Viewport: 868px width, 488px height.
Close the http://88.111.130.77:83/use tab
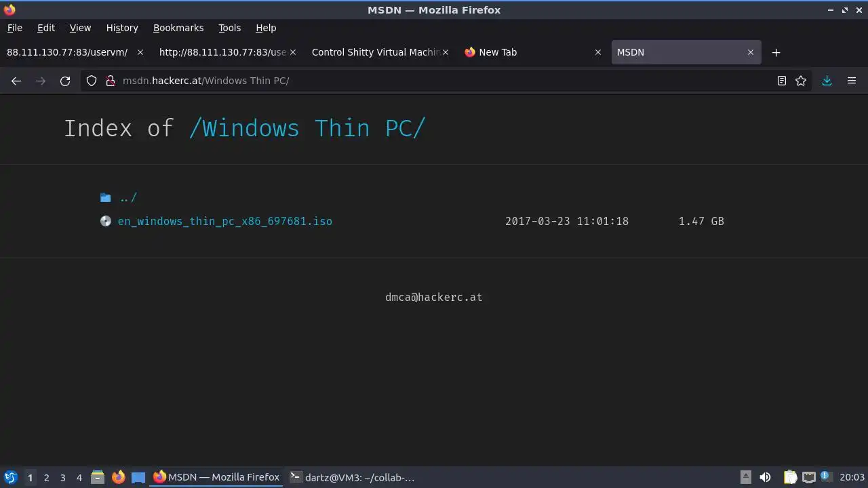pyautogui.click(x=293, y=52)
